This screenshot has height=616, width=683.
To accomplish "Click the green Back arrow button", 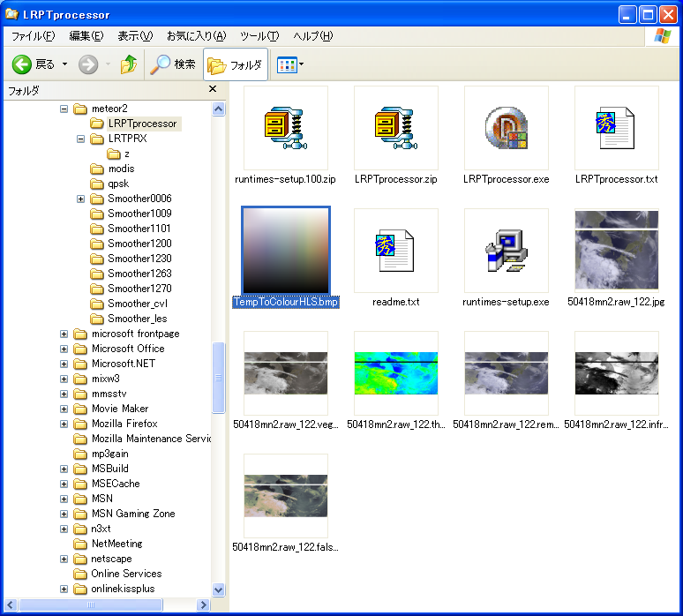I will (x=22, y=64).
